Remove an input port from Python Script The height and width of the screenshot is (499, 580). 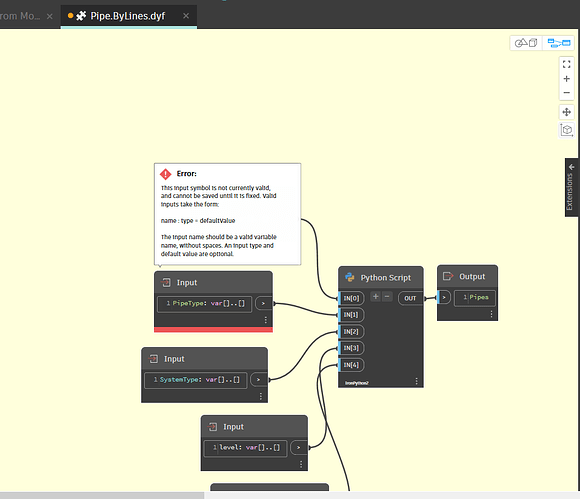click(387, 296)
